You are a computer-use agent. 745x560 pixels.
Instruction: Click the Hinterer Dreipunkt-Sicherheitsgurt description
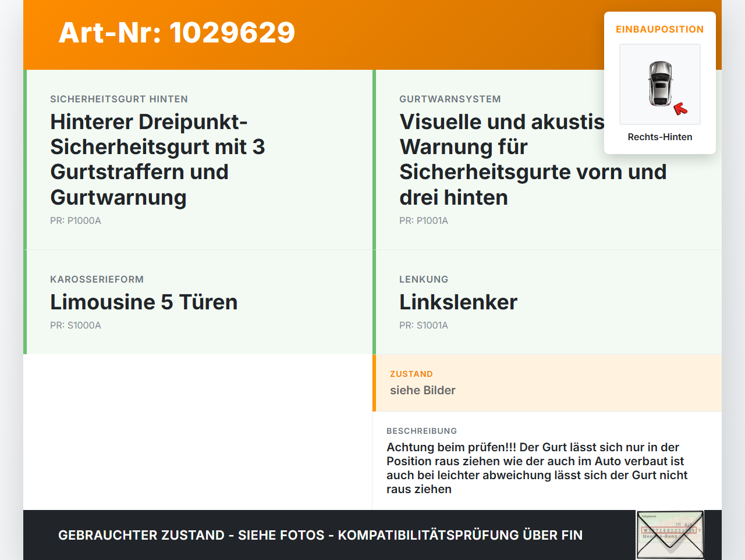pyautogui.click(x=158, y=159)
